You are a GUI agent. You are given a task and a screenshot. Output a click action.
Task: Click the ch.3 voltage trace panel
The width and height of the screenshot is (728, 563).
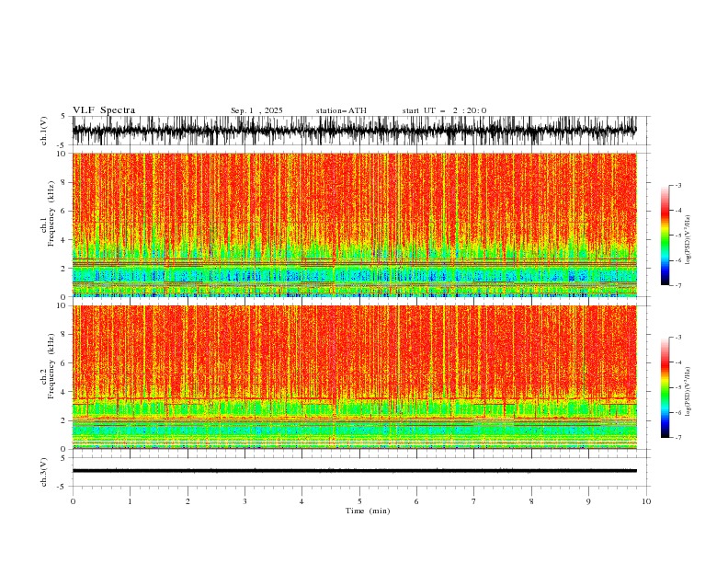[361, 472]
